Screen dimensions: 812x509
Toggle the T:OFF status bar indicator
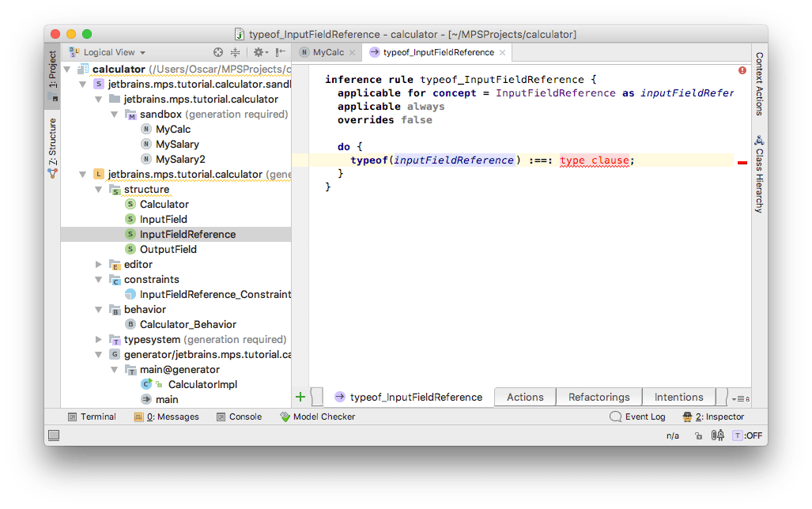coord(746,435)
